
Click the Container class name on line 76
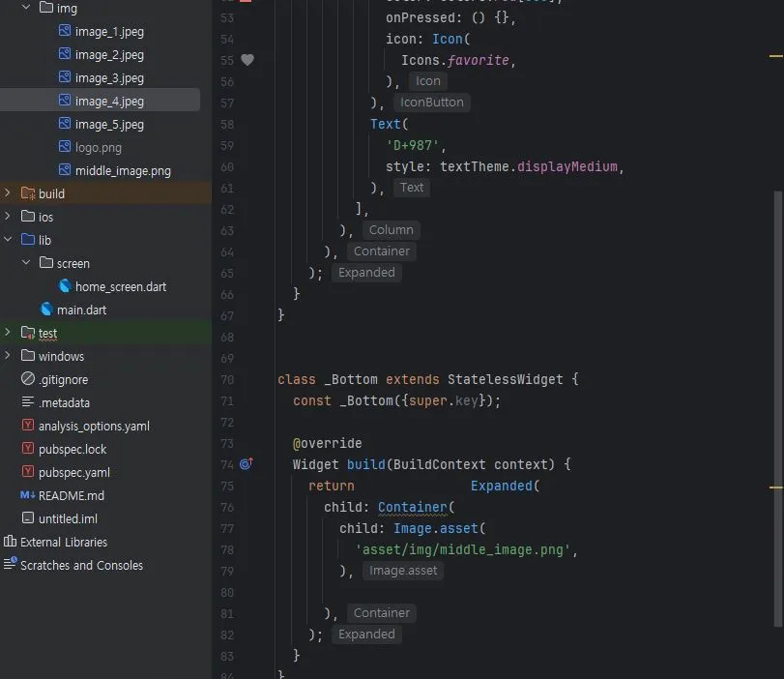(x=412, y=507)
